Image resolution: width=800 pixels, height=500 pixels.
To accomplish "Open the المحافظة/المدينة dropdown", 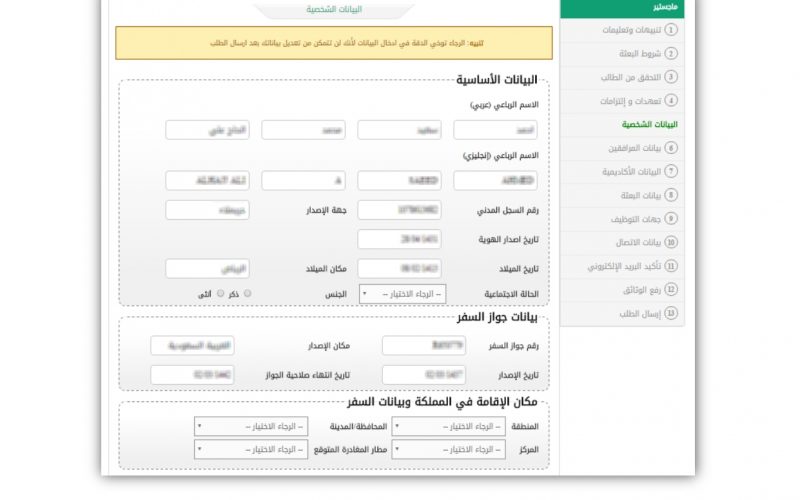I will 251,427.
